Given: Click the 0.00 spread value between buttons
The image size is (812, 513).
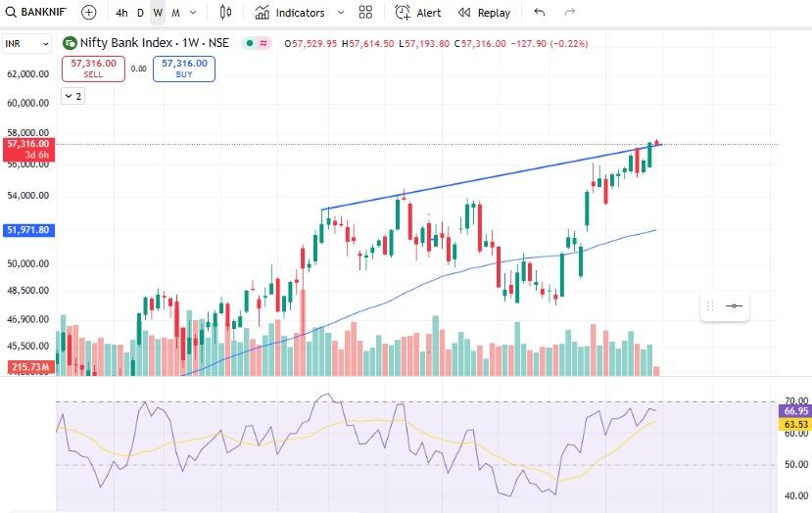Looking at the screenshot, I should [x=139, y=69].
